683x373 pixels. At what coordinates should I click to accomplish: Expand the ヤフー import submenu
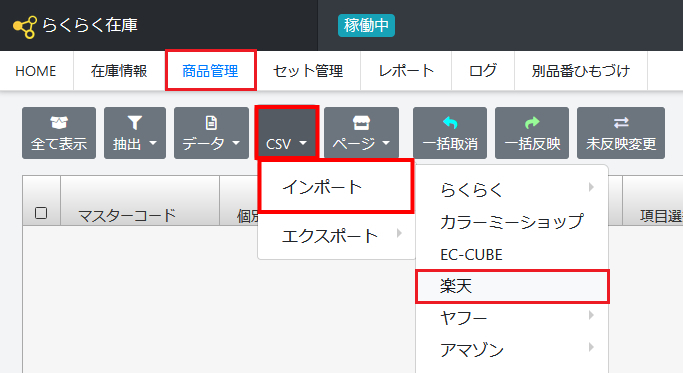pos(512,318)
